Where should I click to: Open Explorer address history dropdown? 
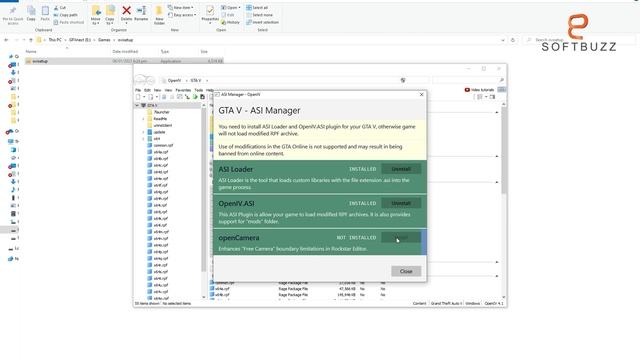[503, 40]
